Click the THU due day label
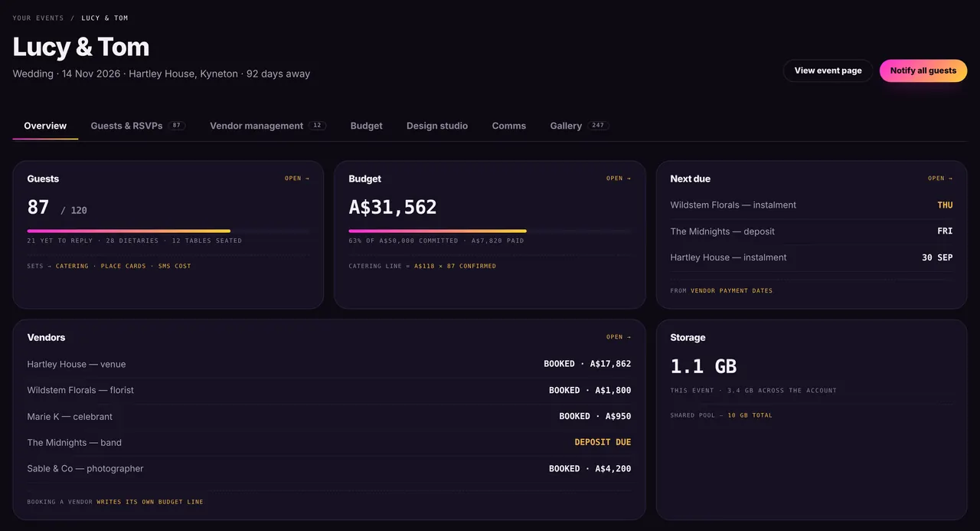Viewport: 980px width, 531px height. coord(946,205)
